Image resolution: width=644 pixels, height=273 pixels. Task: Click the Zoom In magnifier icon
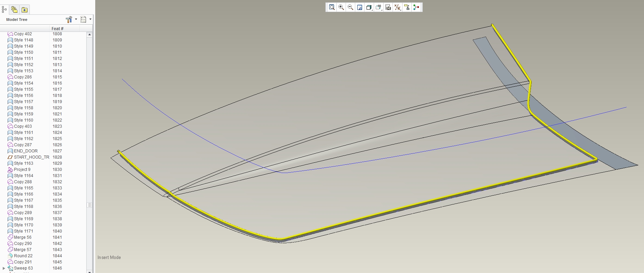pyautogui.click(x=341, y=7)
